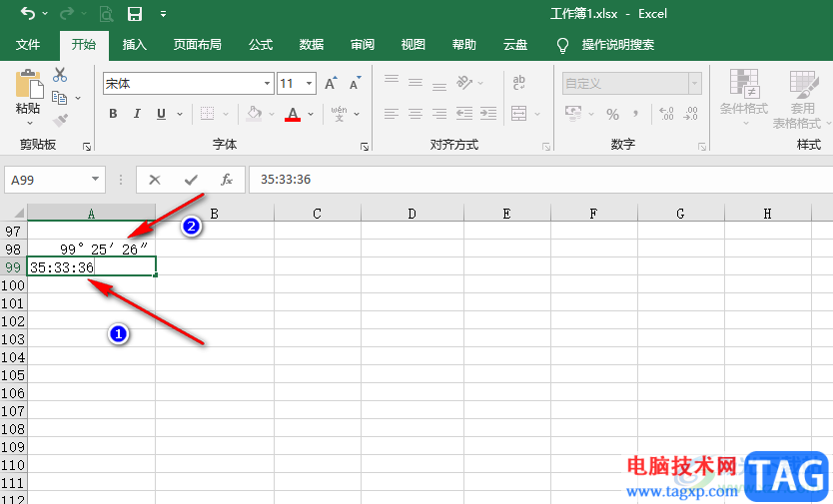Image resolution: width=833 pixels, height=504 pixels.
Task: Open the font name 宋体 dropdown
Action: pyautogui.click(x=268, y=84)
